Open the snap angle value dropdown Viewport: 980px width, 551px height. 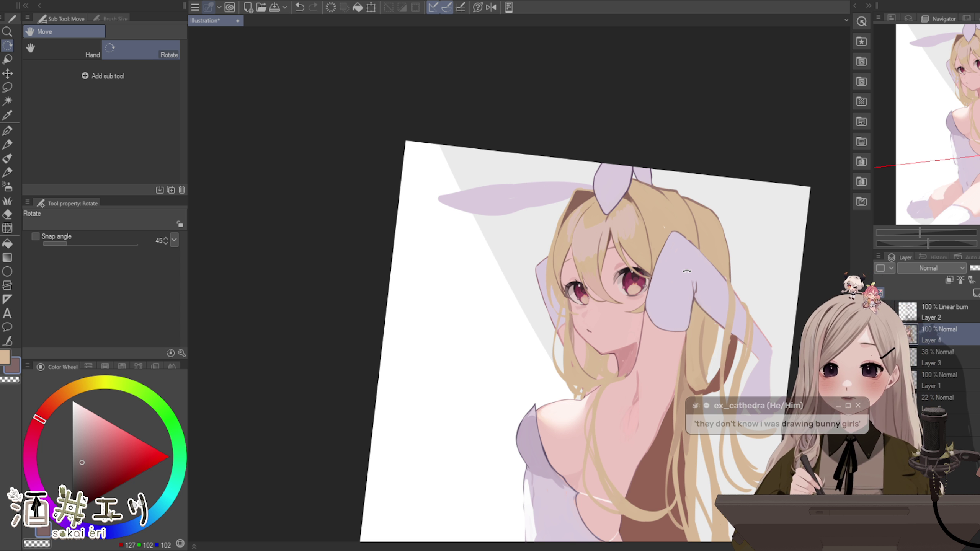(174, 240)
